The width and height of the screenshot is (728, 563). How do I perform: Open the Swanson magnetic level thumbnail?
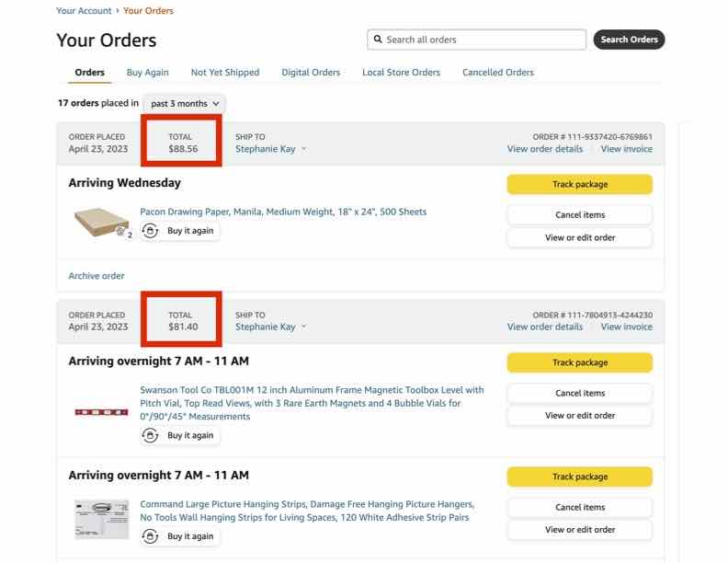tap(101, 411)
